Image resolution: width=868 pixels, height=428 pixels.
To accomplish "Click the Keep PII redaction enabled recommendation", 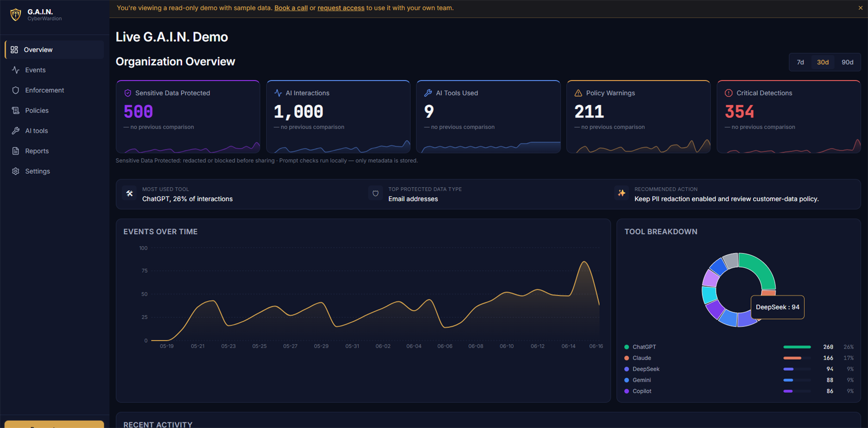I will click(726, 199).
